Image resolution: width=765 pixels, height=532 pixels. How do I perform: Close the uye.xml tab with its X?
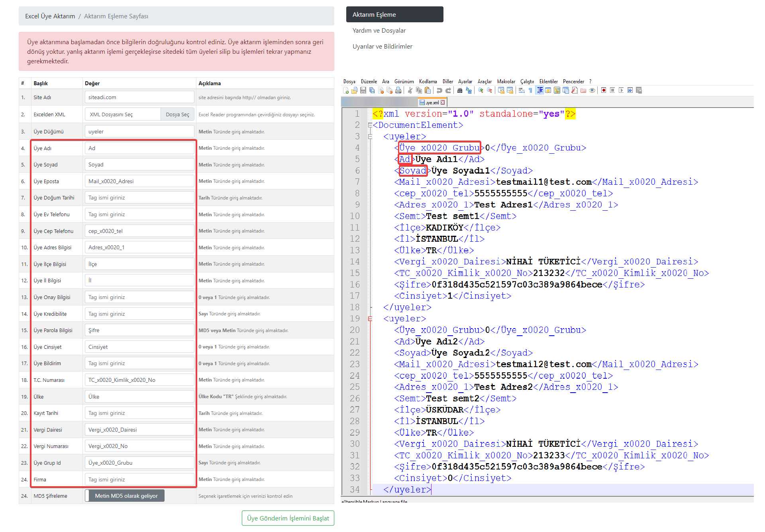click(443, 102)
